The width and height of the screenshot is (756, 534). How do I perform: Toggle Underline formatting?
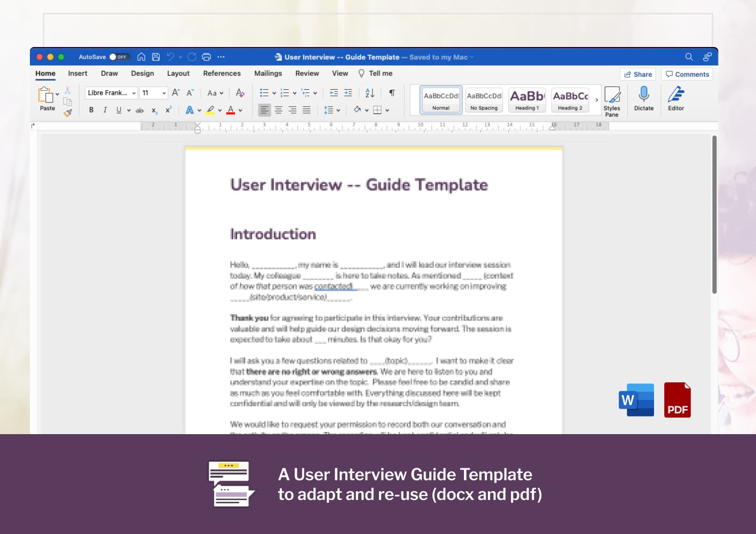[x=119, y=110]
